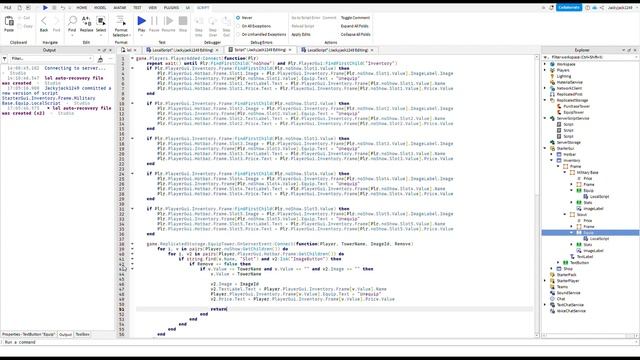
Task: Select the Military Base frame item
Action: point(587,172)
